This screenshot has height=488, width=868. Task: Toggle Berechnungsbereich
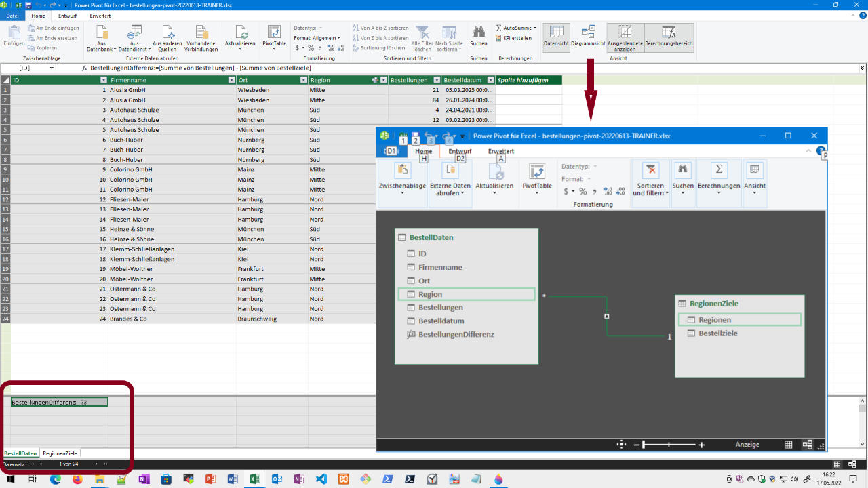669,37
